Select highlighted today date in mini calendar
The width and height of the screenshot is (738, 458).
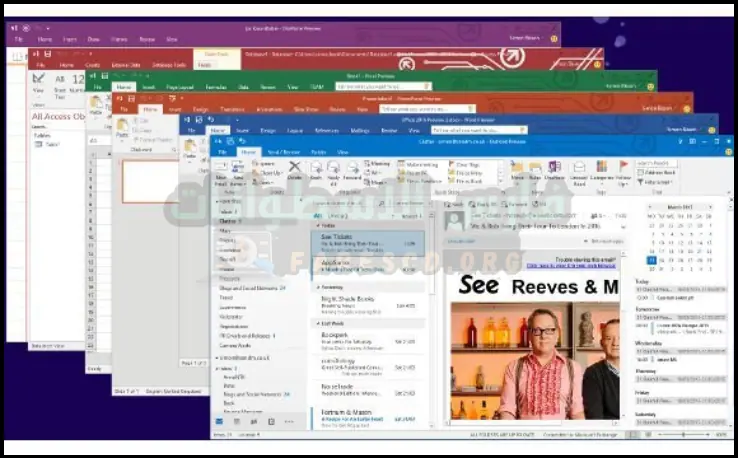[651, 260]
